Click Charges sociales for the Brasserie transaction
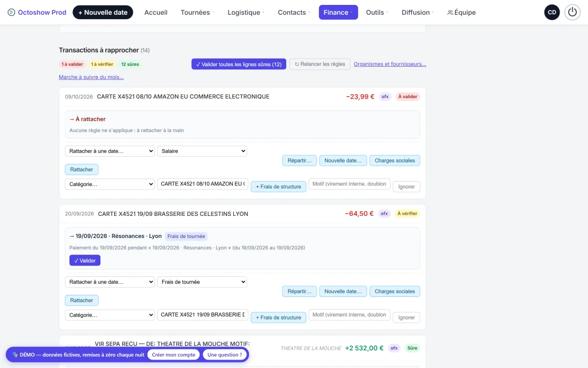Viewport: 588px width, 368px height. (x=395, y=291)
